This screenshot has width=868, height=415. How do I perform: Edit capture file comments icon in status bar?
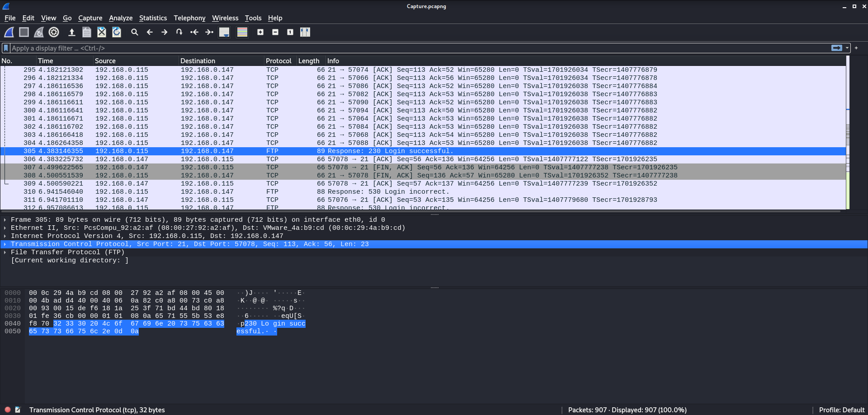click(18, 410)
